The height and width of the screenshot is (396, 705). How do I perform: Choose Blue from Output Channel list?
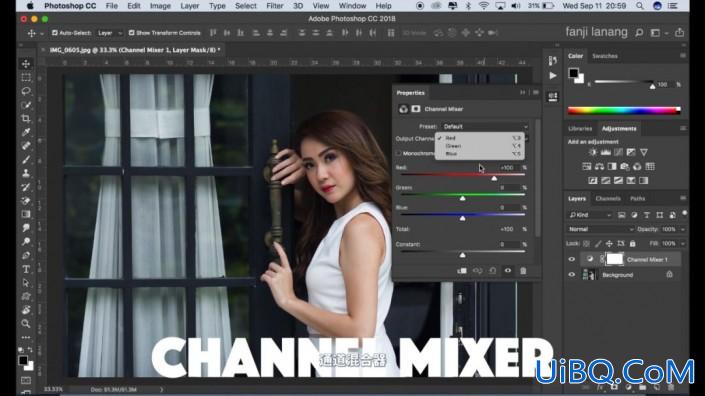pyautogui.click(x=479, y=154)
